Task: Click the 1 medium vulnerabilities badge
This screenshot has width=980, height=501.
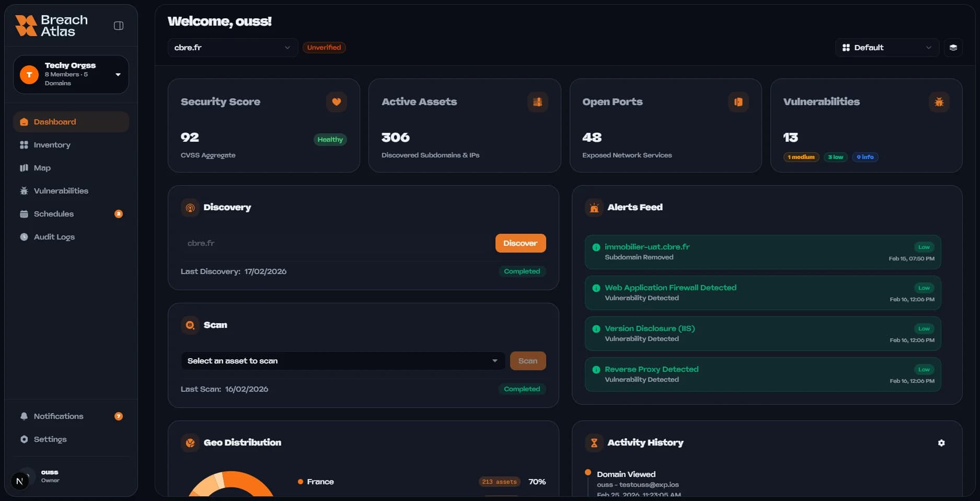Action: tap(801, 157)
